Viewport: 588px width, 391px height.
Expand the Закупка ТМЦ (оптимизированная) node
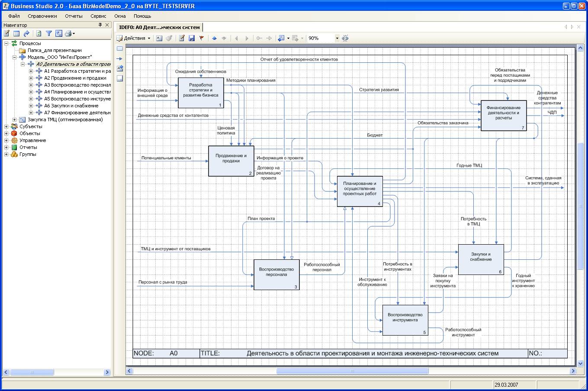(x=14, y=120)
